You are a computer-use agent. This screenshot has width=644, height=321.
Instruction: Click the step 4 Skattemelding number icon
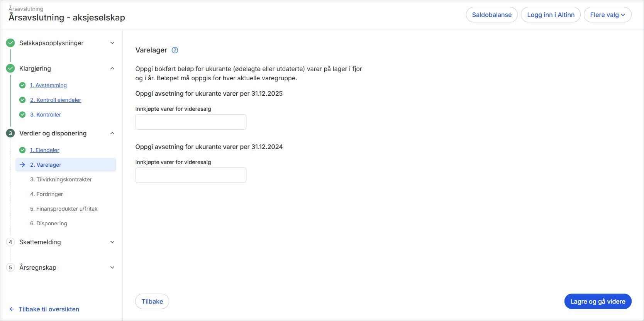tap(10, 242)
